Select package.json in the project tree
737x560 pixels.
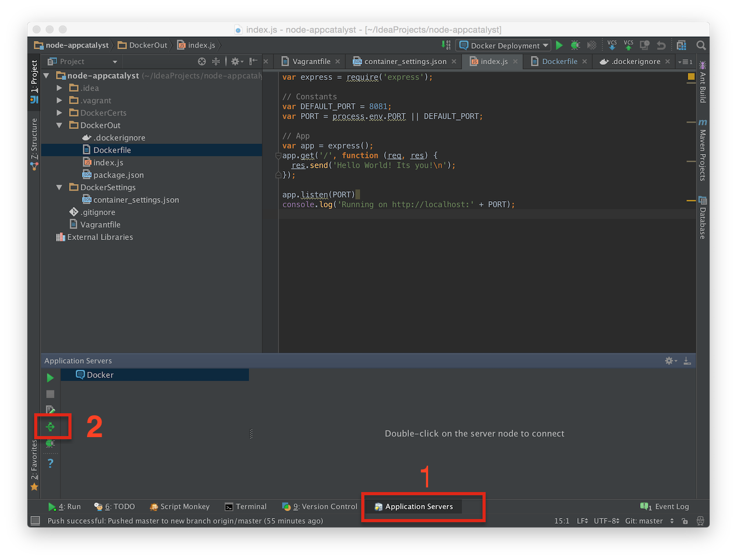coord(118,175)
